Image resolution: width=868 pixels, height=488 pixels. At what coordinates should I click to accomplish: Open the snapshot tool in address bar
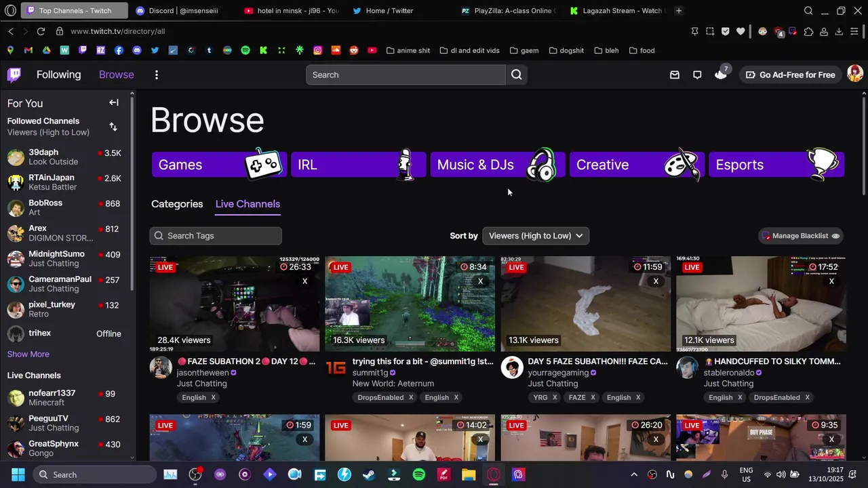[x=710, y=31]
